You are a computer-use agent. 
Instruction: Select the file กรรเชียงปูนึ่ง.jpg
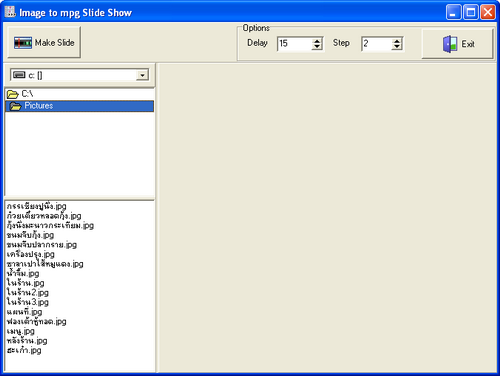click(36, 206)
